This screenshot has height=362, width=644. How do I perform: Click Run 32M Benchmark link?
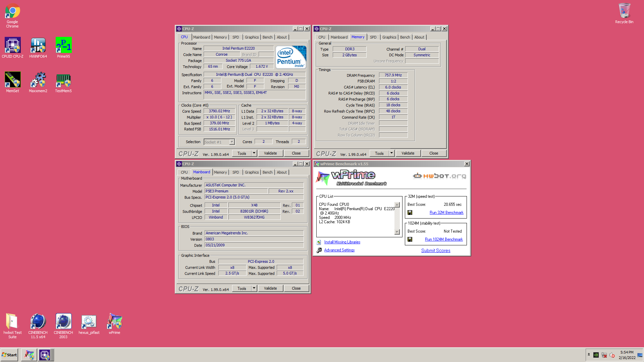[x=446, y=213]
